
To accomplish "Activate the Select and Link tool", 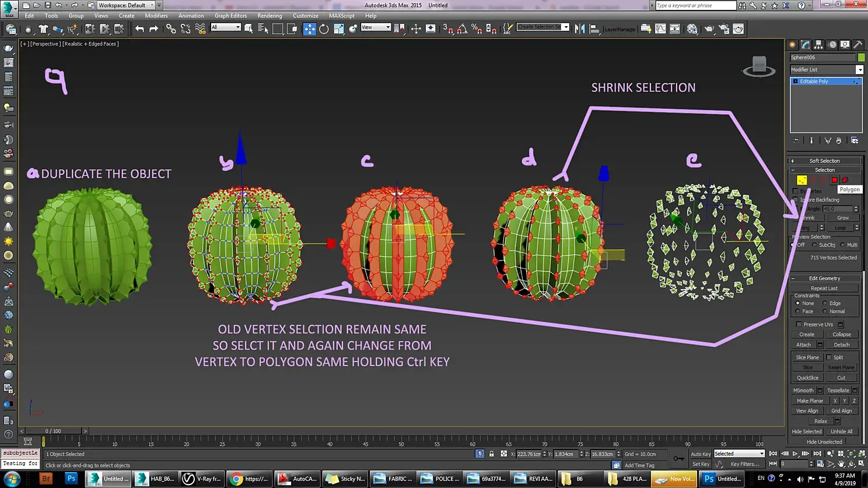I will [x=171, y=29].
